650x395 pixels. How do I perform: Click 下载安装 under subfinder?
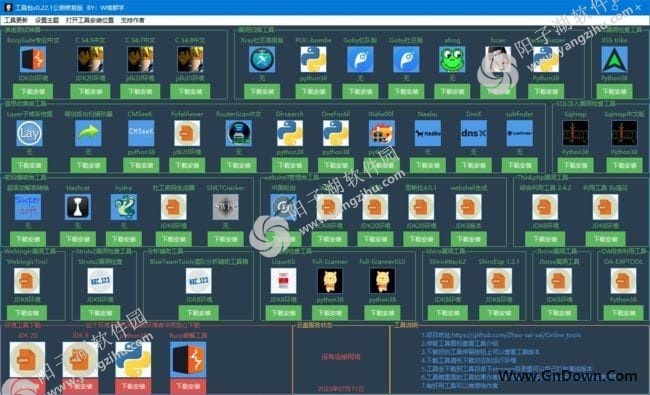519,165
